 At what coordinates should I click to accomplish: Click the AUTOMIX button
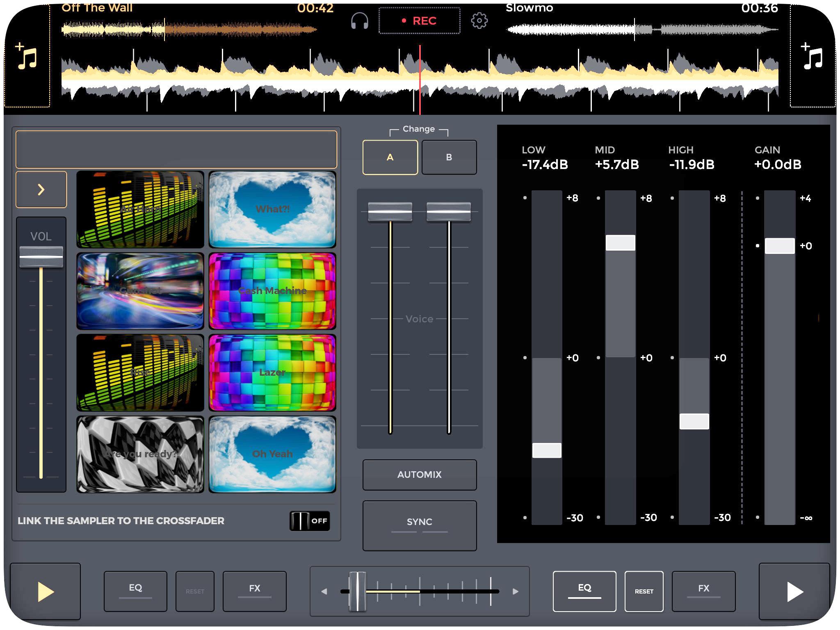tap(419, 475)
